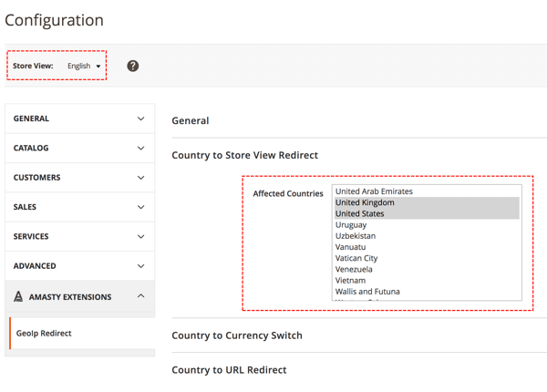This screenshot has height=392, width=547.
Task: Click the Amasty logo icon in sidebar
Action: 19,296
